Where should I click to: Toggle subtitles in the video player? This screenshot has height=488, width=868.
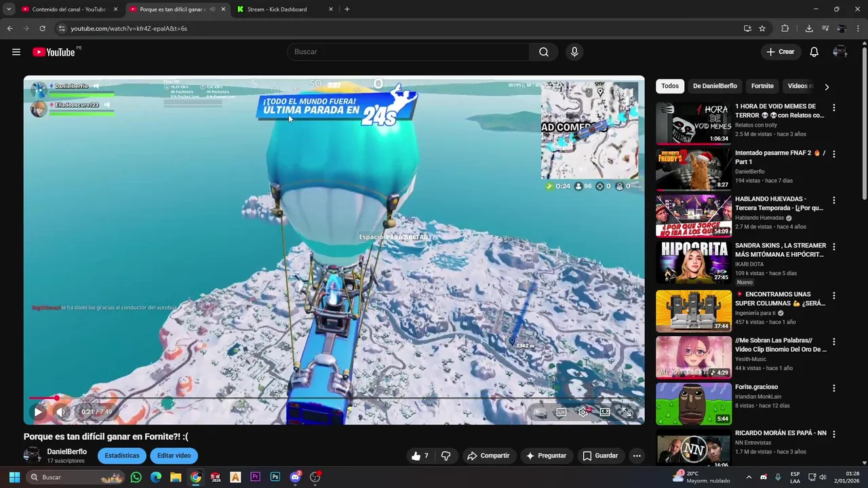(x=561, y=411)
